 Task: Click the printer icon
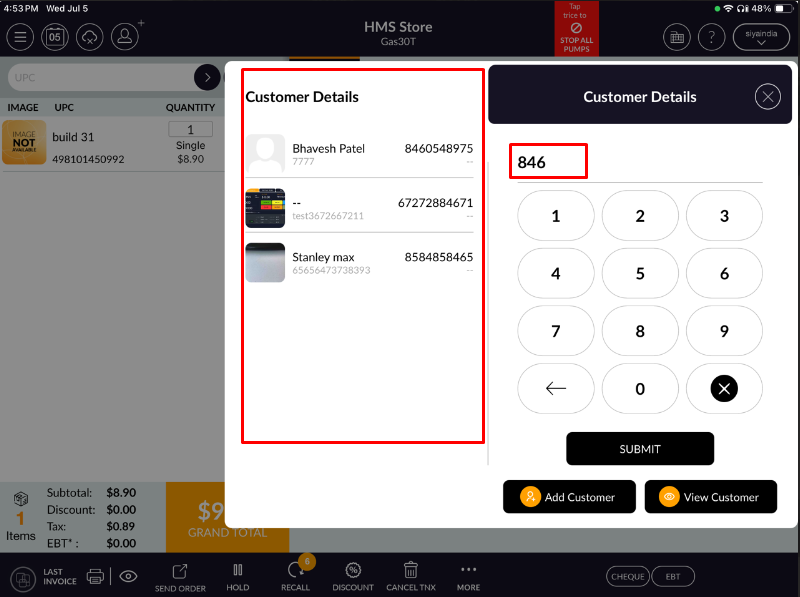click(95, 576)
